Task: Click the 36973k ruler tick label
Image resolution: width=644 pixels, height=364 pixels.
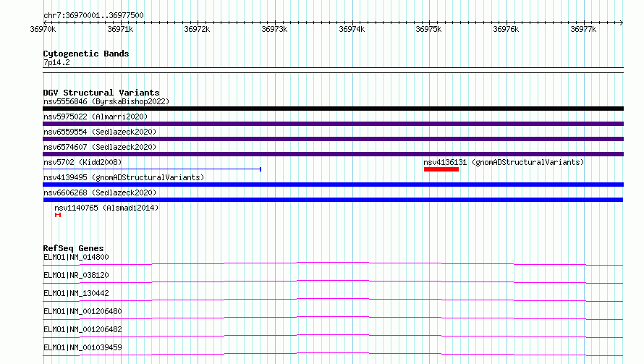Action: [274, 29]
